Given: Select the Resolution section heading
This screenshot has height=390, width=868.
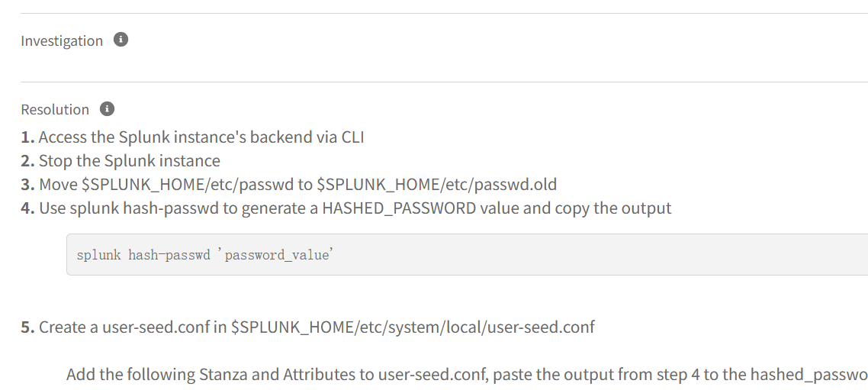Looking at the screenshot, I should pyautogui.click(x=55, y=110).
